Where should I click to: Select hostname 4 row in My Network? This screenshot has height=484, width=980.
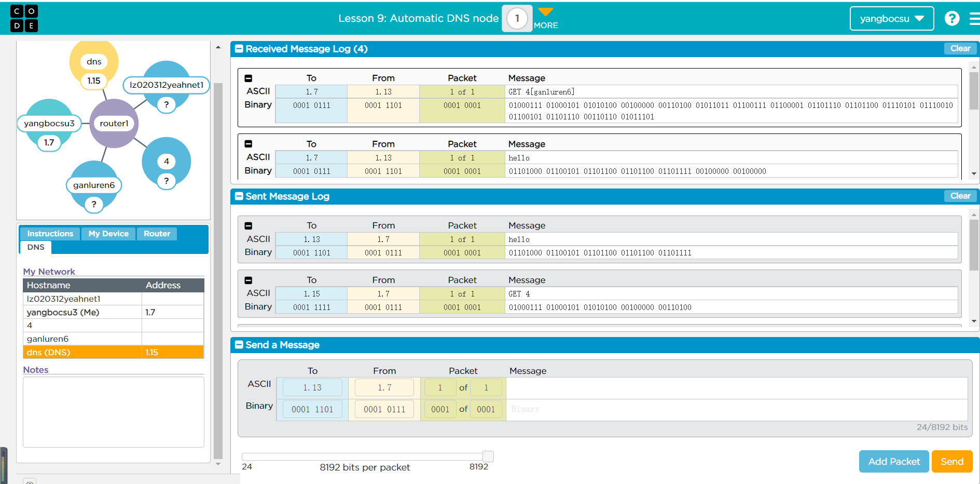(x=114, y=326)
